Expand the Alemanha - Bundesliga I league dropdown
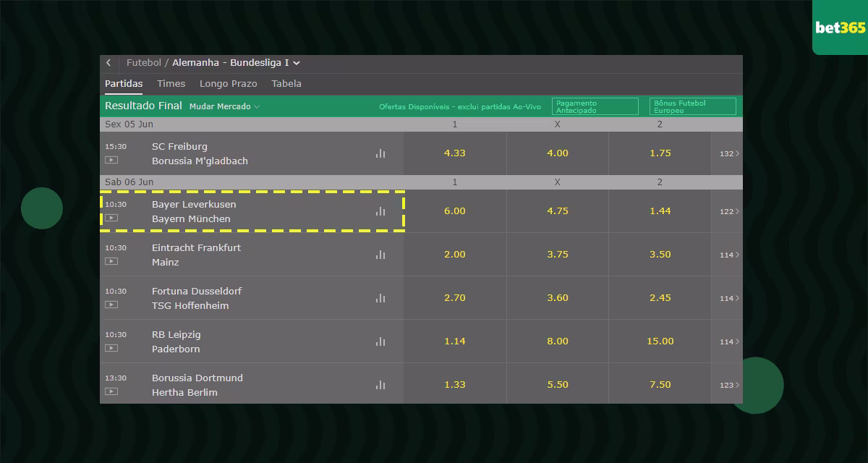 pyautogui.click(x=236, y=63)
